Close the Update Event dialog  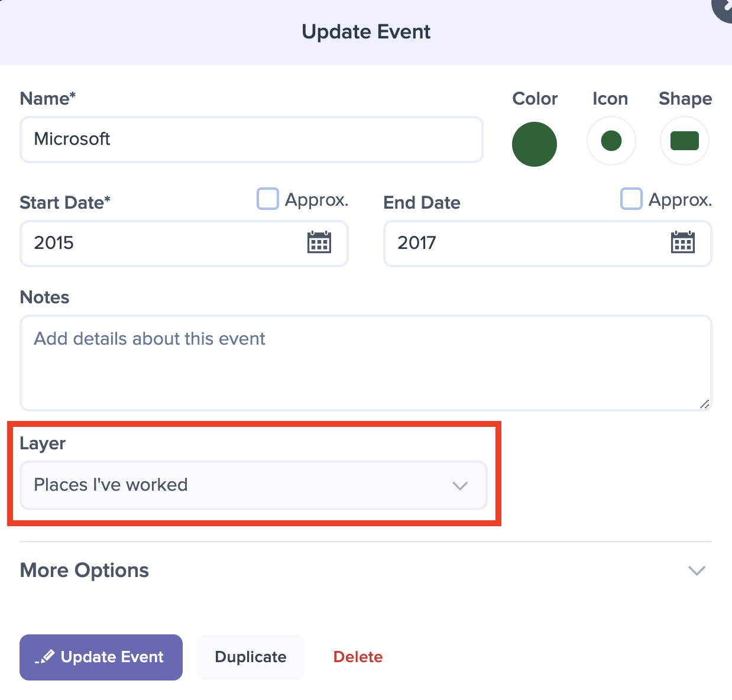[724, 7]
